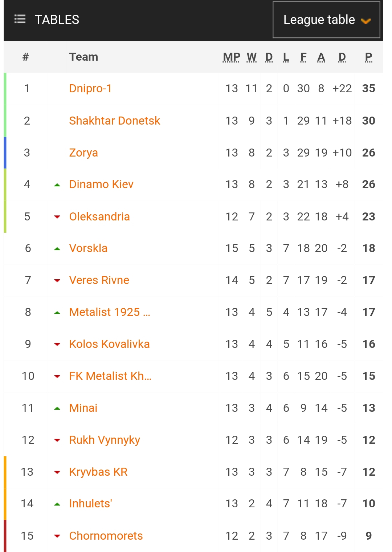Select the Zorya team link
This screenshot has width=392, height=552.
[x=83, y=153]
